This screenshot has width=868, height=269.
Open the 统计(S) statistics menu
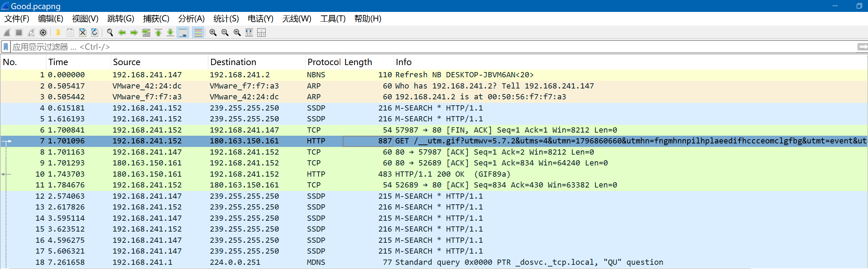[x=226, y=19]
